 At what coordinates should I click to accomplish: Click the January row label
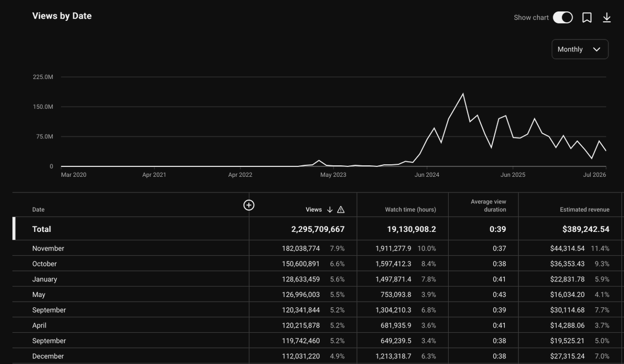pos(45,279)
